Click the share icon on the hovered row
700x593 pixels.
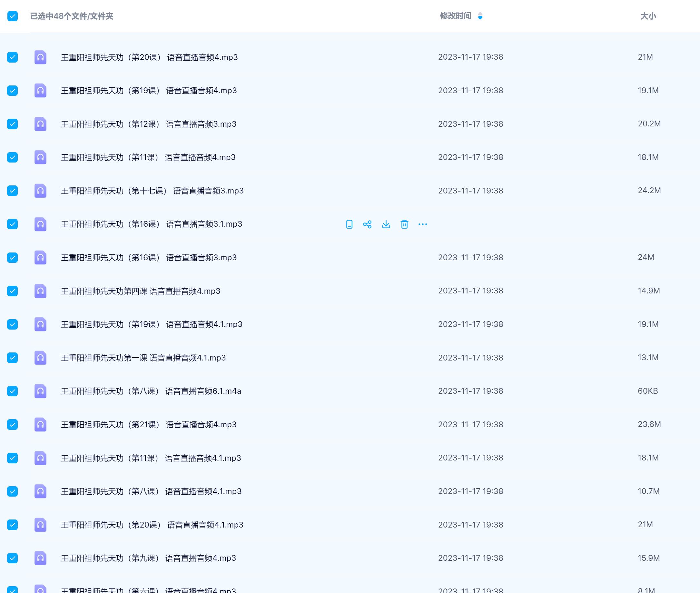click(367, 224)
